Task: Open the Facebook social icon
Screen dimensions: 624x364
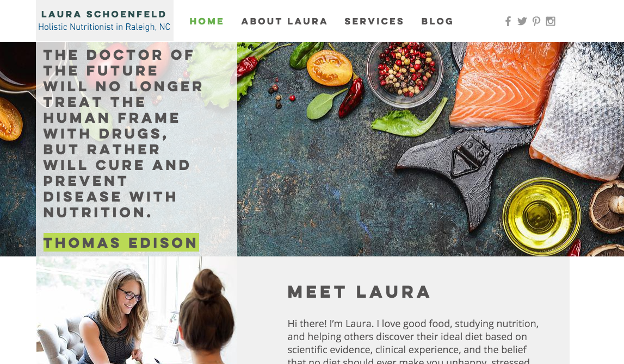Action: pos(508,21)
